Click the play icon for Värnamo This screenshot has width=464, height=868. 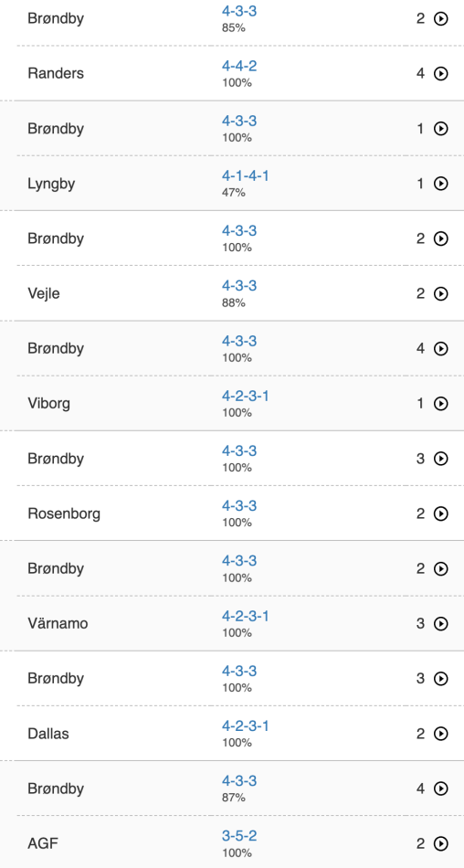coord(441,624)
